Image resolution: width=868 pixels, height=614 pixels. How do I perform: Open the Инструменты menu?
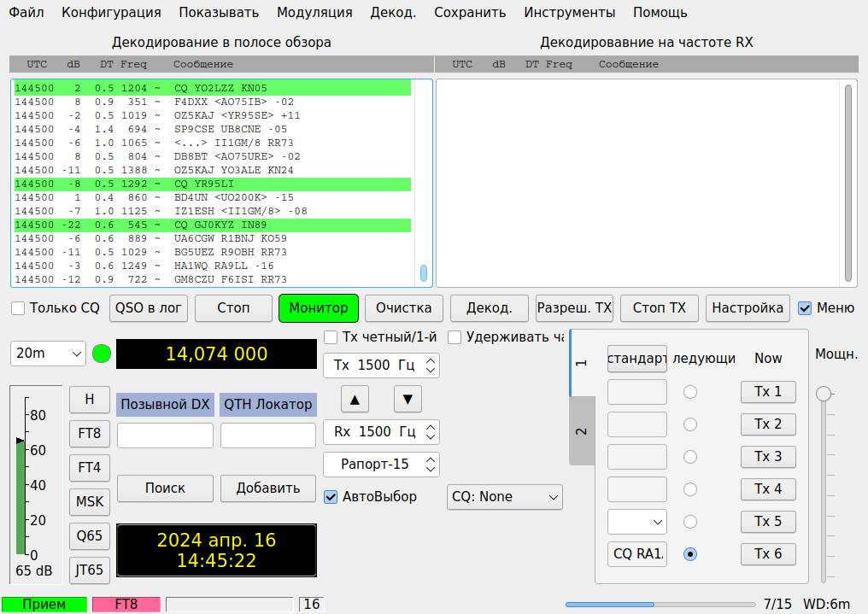(x=570, y=12)
